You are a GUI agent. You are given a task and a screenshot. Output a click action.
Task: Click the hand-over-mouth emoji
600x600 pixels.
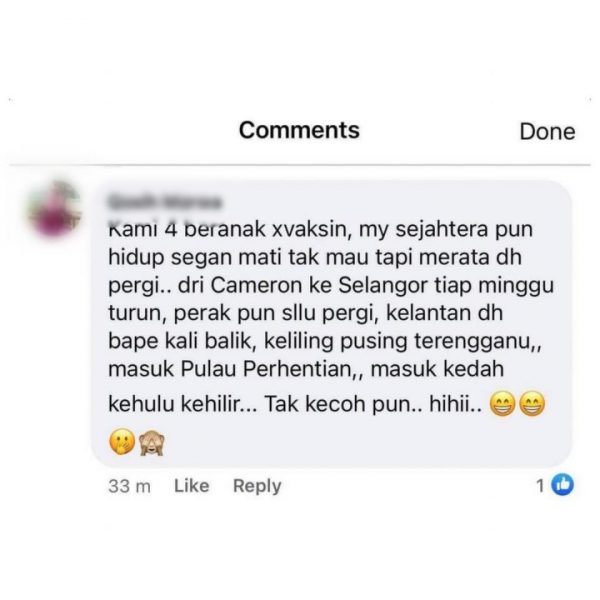click(122, 442)
